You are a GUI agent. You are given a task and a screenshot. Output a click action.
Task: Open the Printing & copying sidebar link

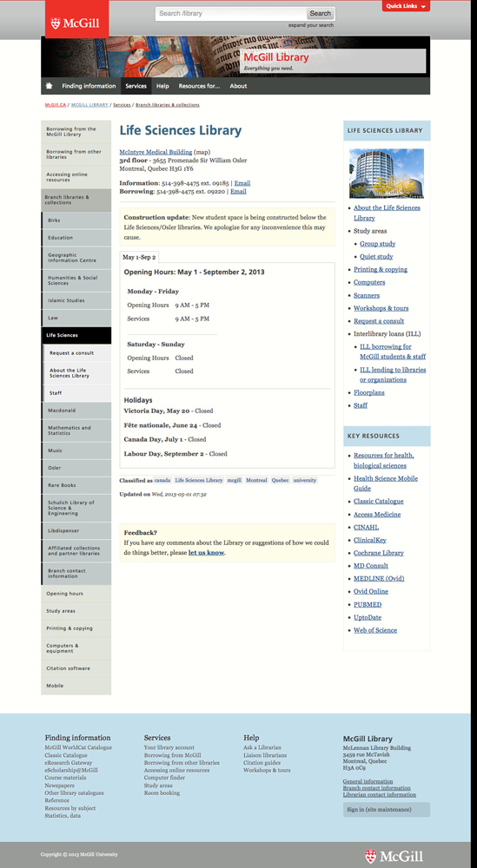pyautogui.click(x=380, y=270)
